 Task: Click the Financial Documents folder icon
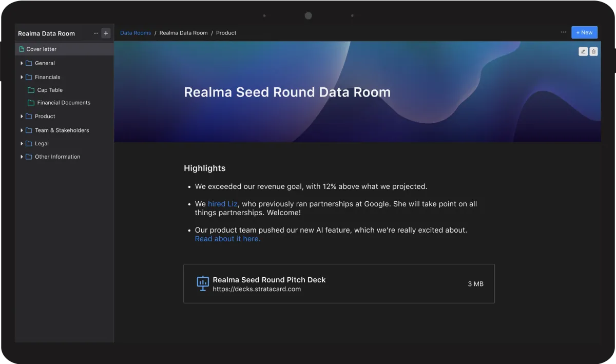coord(30,103)
